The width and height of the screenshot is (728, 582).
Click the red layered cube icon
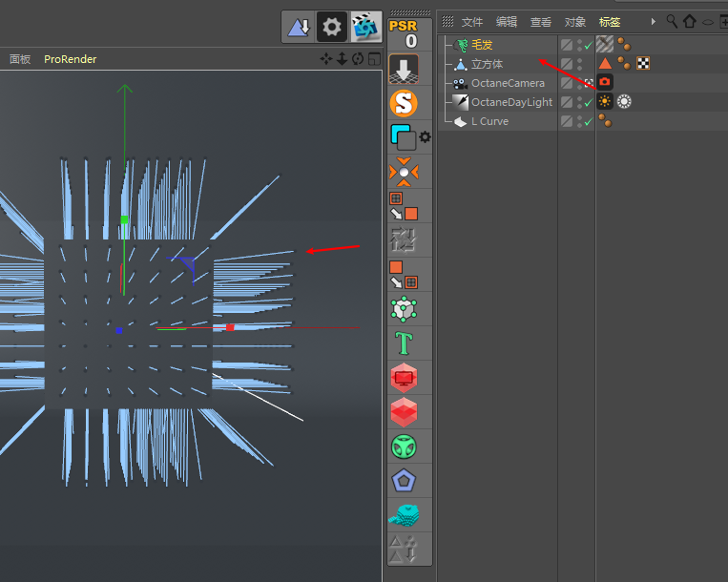click(x=404, y=412)
